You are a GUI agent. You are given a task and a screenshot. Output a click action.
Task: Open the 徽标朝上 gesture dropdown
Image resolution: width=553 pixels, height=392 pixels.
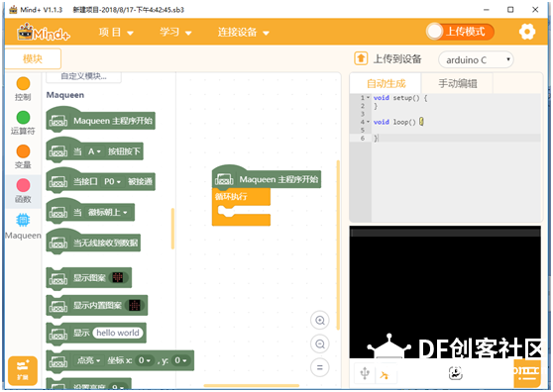coord(107,213)
